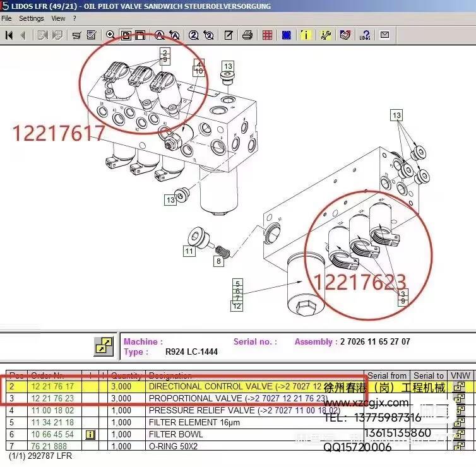476x467 pixels.
Task: Click VNW icon for Proportional Valve row
Action: coord(459,398)
